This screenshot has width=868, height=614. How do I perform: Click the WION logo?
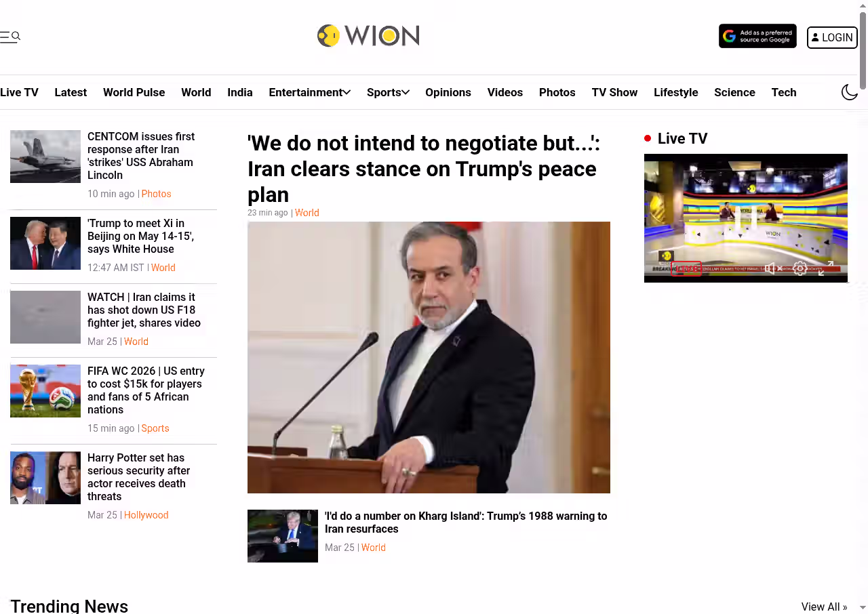click(x=368, y=35)
